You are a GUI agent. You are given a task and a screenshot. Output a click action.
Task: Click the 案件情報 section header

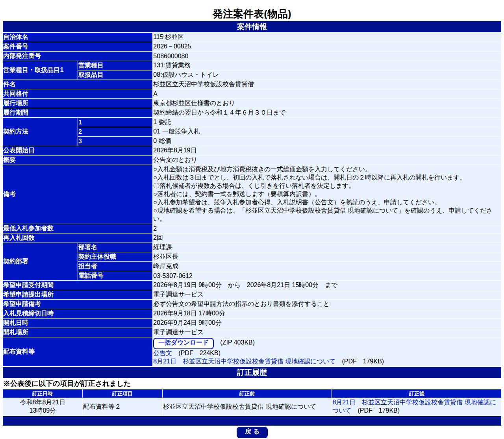pos(252,27)
